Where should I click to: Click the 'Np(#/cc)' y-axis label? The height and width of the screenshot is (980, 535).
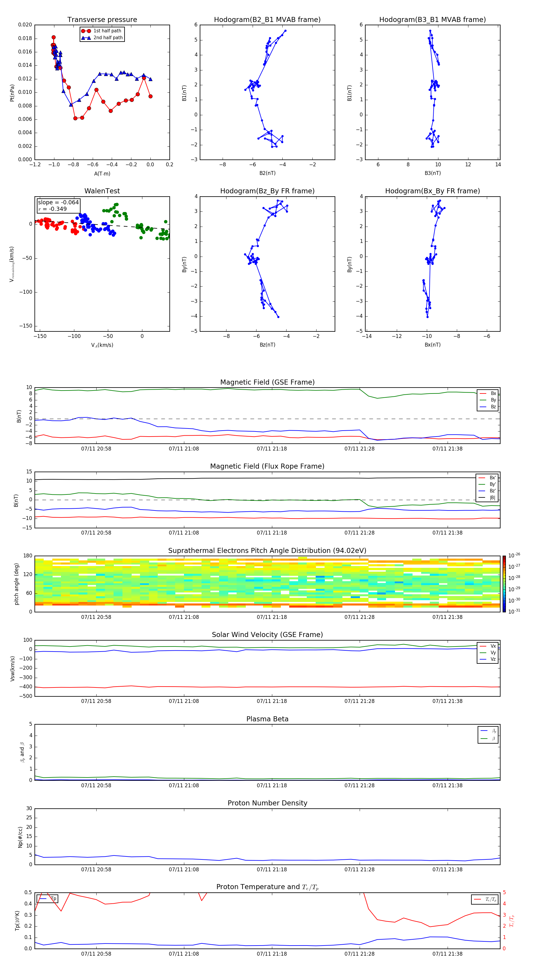click(x=20, y=837)
